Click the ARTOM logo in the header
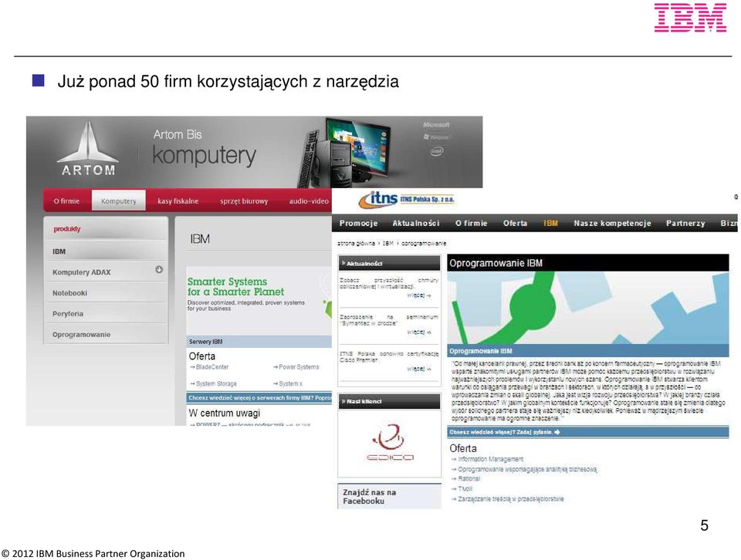Image resolution: width=741 pixels, height=560 pixels. coord(88,149)
